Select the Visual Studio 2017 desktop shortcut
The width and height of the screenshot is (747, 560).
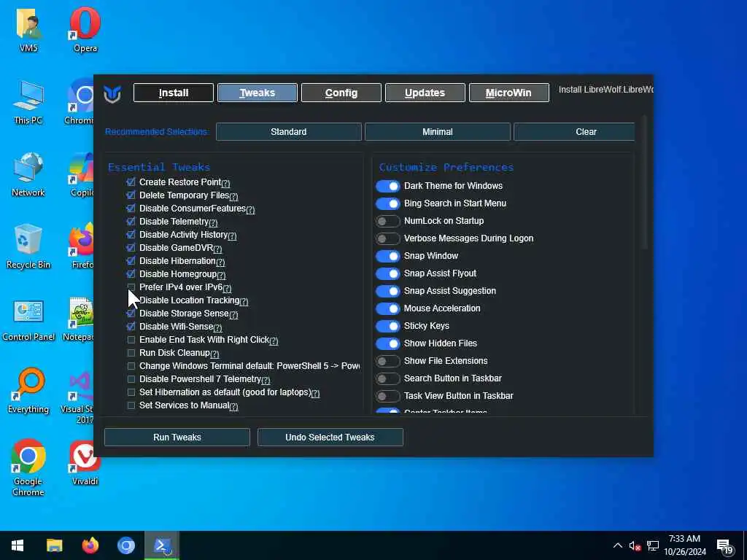pos(77,397)
